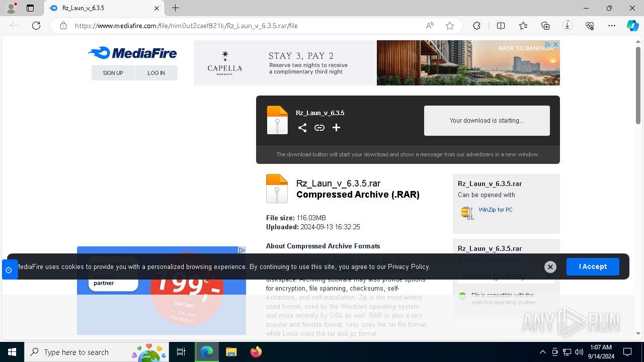The image size is (644, 362).
Task: Open a new browser tab
Action: coord(175,8)
